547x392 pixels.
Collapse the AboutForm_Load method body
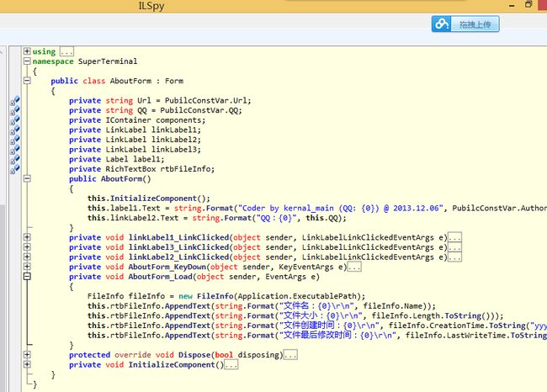point(27,276)
